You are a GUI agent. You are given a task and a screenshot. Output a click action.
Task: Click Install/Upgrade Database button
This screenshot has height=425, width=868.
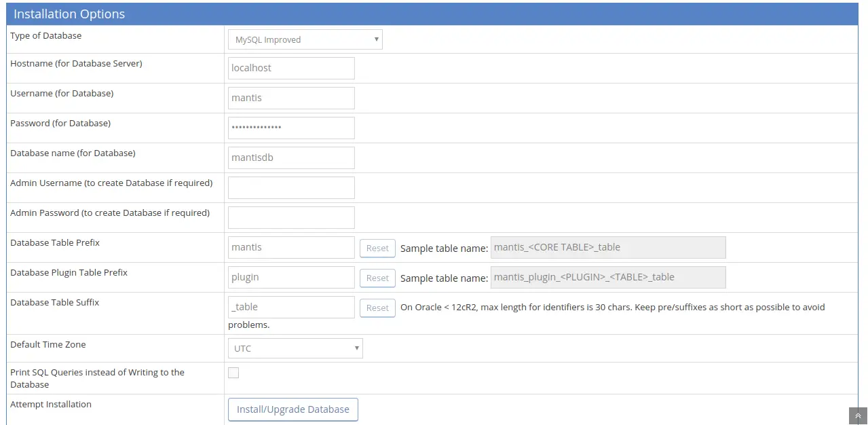click(293, 409)
